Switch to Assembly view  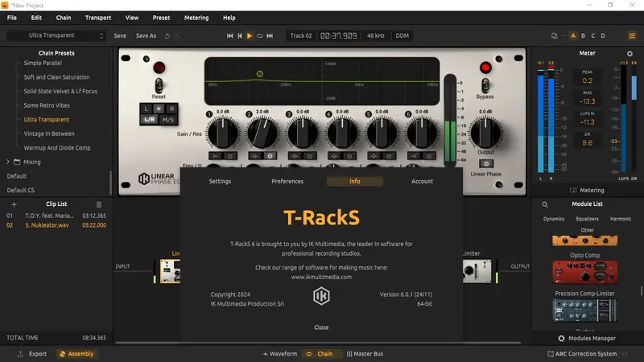[76, 354]
